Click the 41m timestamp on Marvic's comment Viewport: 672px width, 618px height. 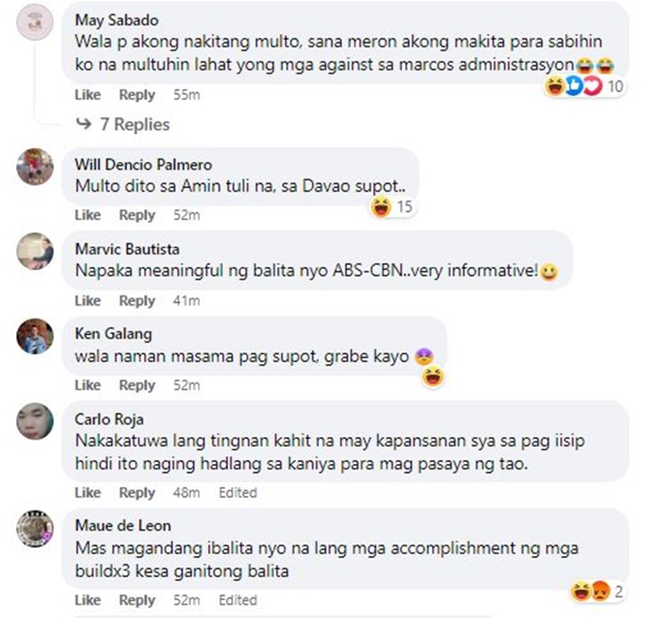tap(186, 301)
